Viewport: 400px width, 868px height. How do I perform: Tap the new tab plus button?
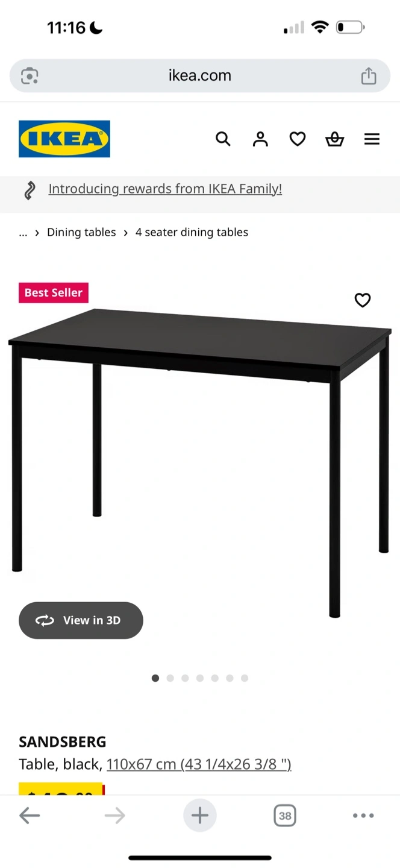point(200,816)
